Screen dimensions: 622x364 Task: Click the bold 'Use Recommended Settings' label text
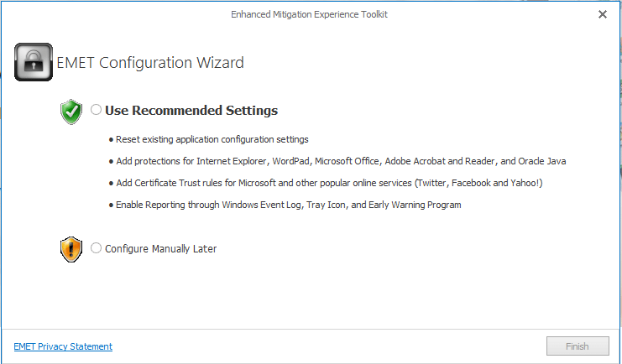[x=191, y=111]
